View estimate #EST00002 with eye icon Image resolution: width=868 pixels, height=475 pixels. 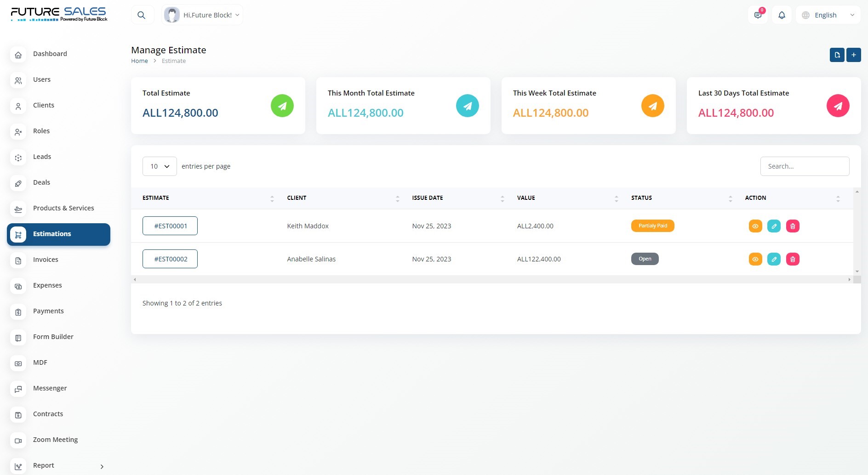pos(755,259)
